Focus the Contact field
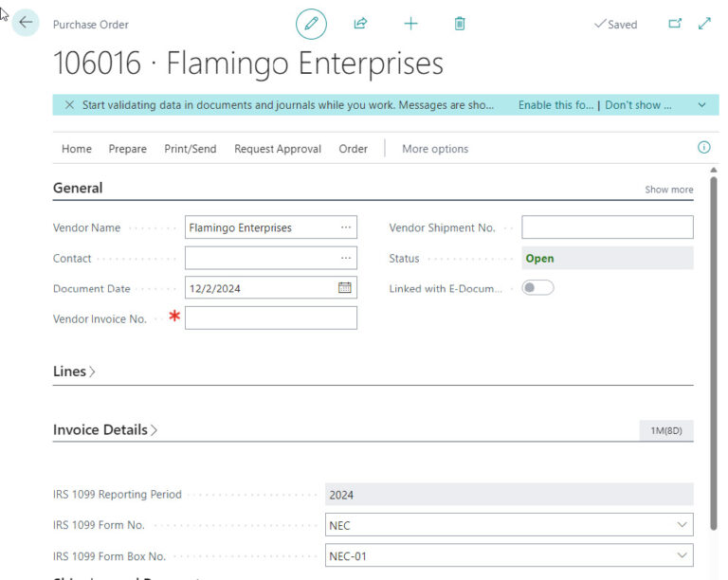The height and width of the screenshot is (580, 728). pyautogui.click(x=271, y=258)
